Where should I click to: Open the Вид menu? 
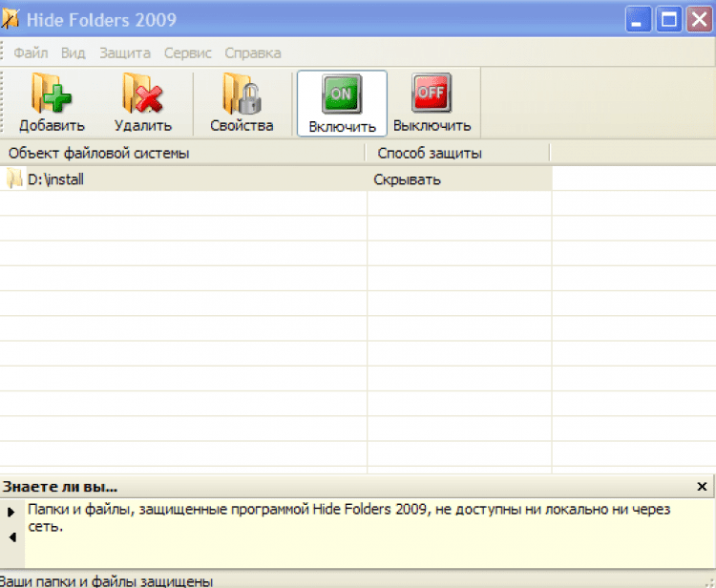(x=74, y=52)
